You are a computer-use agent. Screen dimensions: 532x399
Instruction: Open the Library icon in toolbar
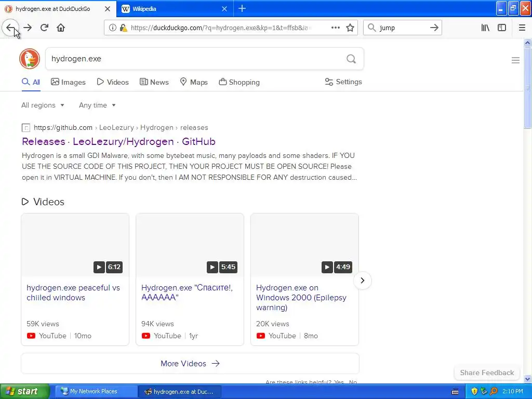click(485, 28)
